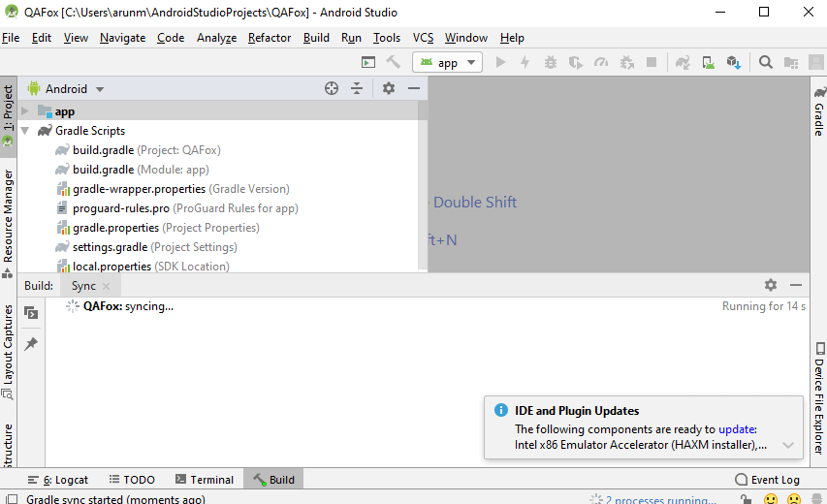Select settings.gradle file
This screenshot has width=827, height=504.
(x=154, y=247)
